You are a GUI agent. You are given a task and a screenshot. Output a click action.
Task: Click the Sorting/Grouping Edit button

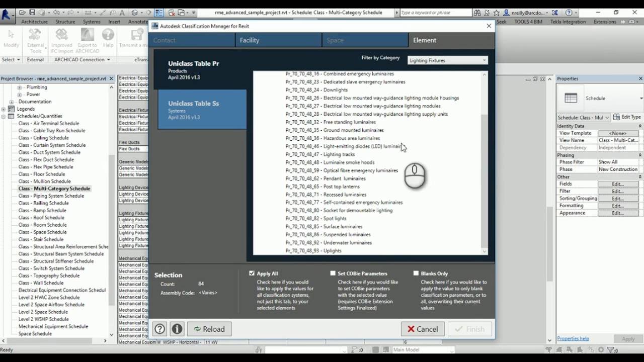click(618, 199)
